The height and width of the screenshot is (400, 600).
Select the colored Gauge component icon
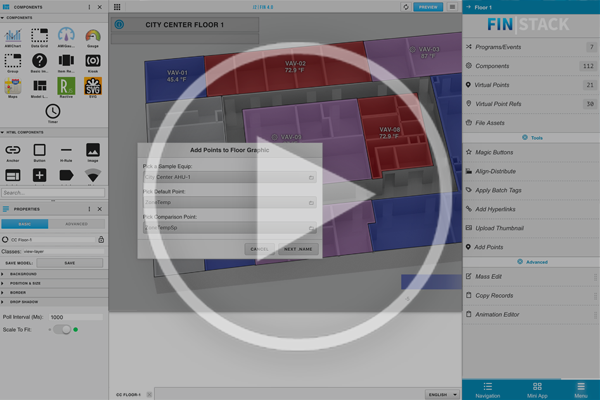[93, 36]
